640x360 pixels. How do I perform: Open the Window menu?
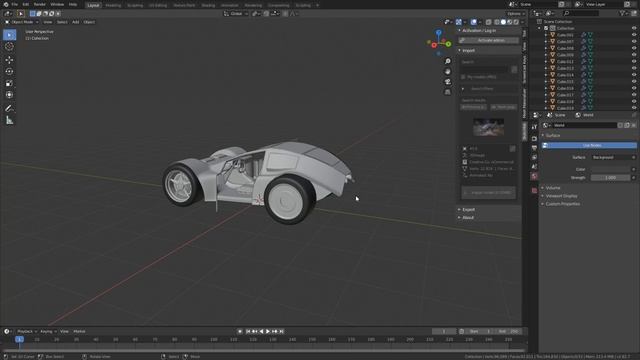57,4
